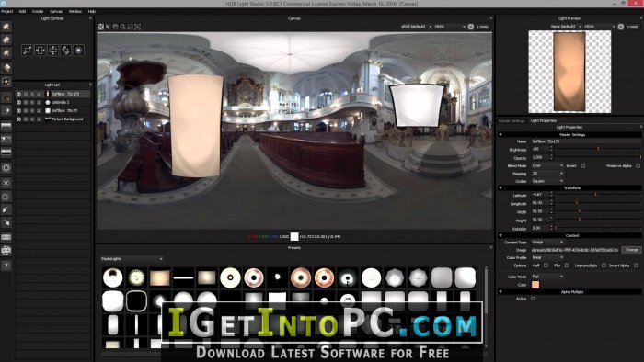The image size is (644, 362).
Task: Open the Create menu
Action: [38, 11]
